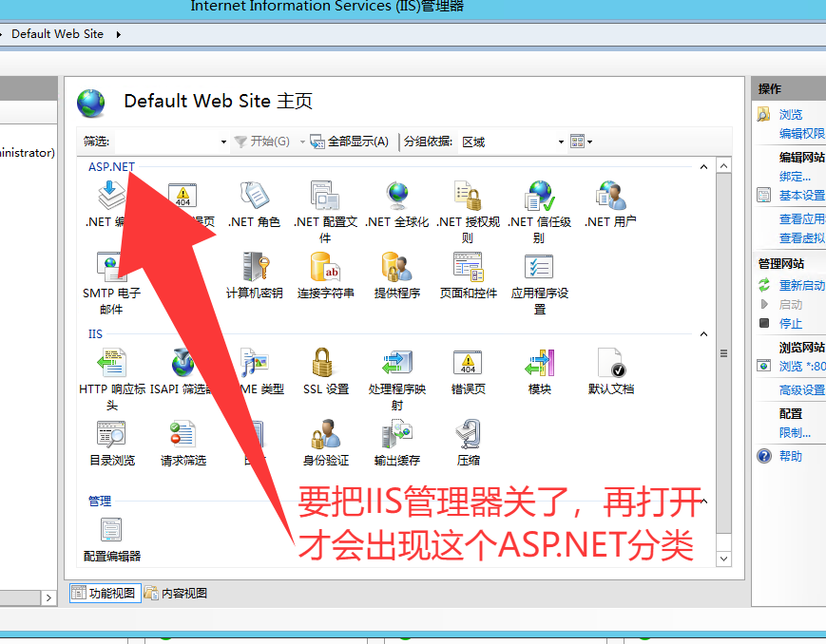Open the .NET 配置文件 feature
Screen dimensions: 826x644
coord(326,212)
